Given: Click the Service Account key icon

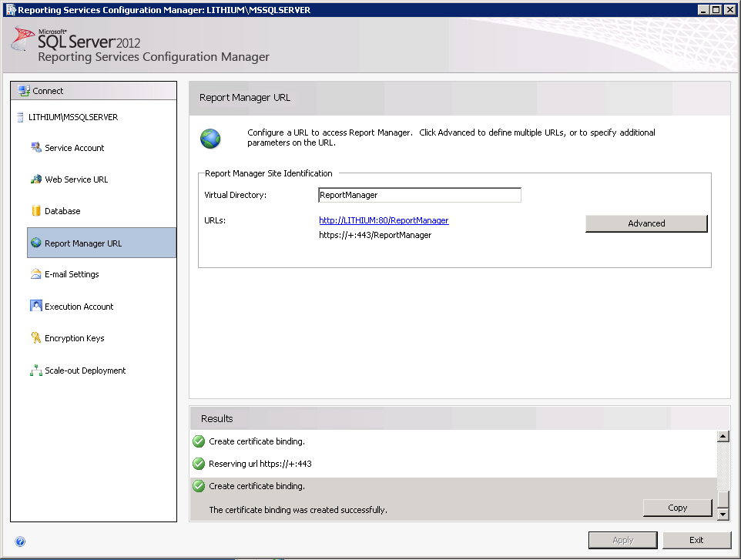Looking at the screenshot, I should click(35, 148).
